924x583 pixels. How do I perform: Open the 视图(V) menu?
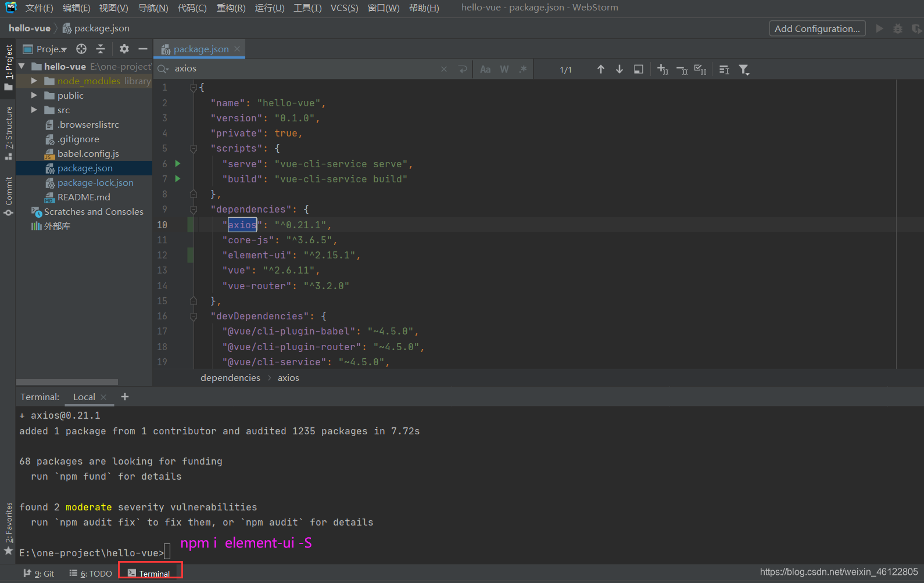point(113,8)
